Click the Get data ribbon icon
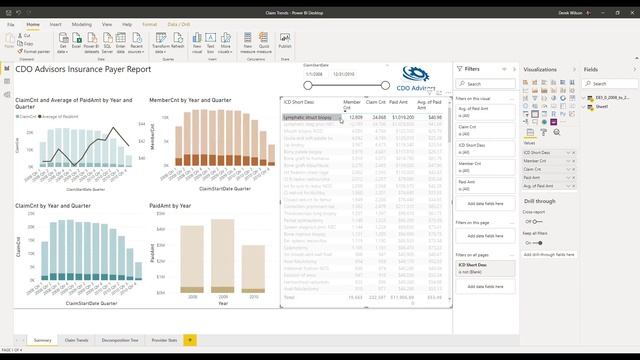Viewport: 640px width, 360px height. click(63, 38)
